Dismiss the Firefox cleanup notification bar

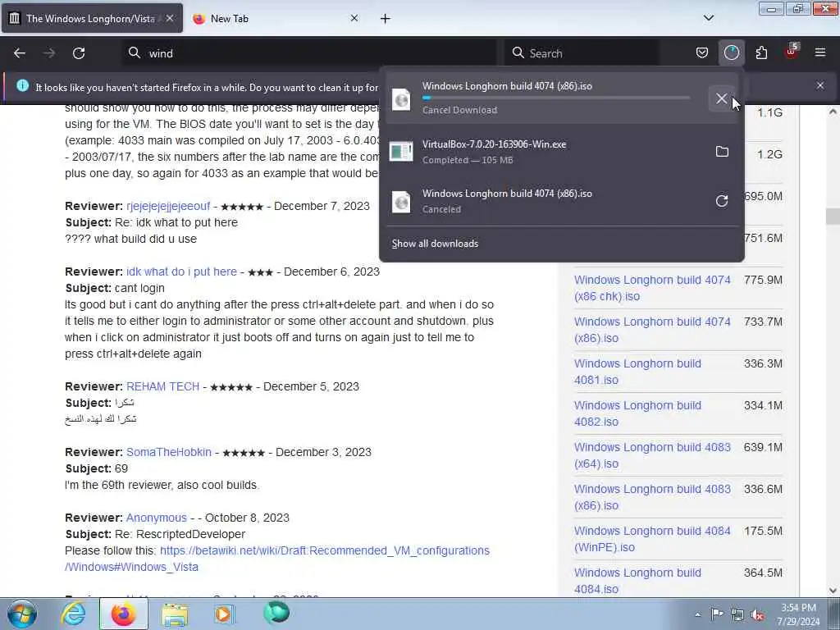tap(820, 85)
